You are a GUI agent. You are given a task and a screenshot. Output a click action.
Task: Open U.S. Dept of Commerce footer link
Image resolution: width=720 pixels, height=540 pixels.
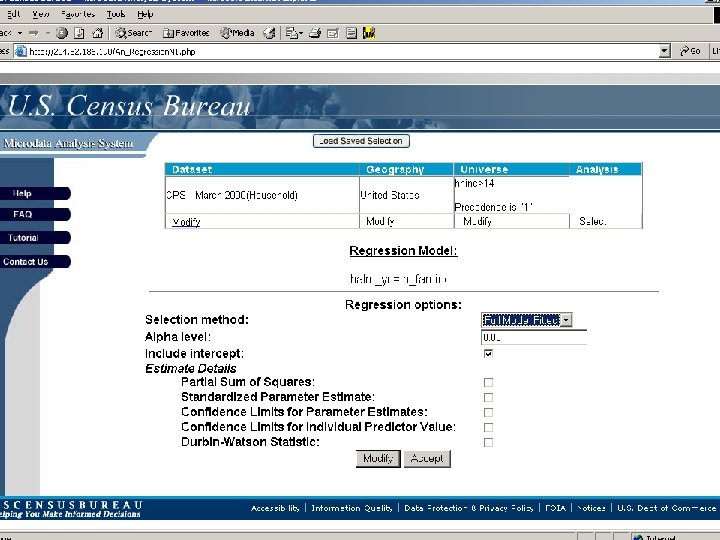pos(666,508)
